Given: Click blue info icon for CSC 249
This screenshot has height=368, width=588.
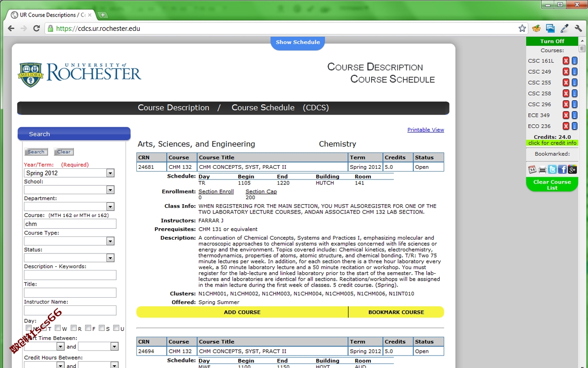Looking at the screenshot, I should click(574, 72).
